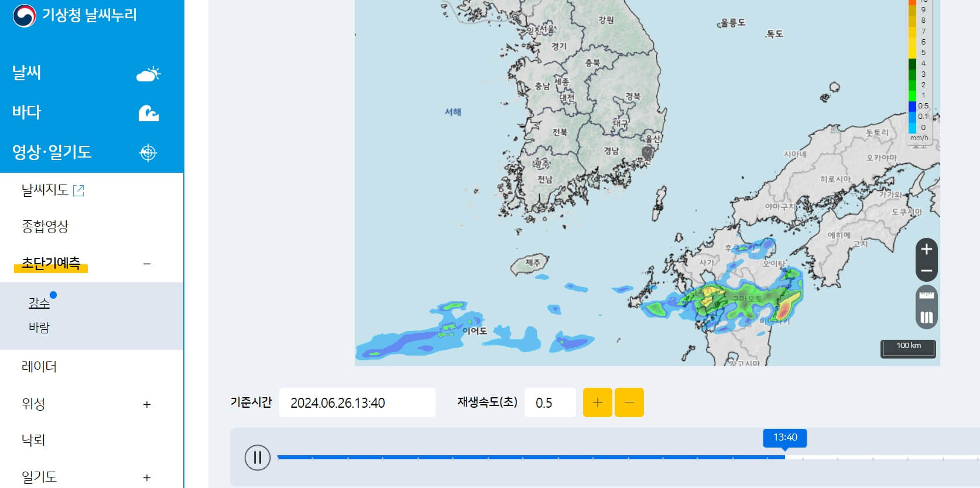Zoom out on the map
The width and height of the screenshot is (980, 488).
point(927,271)
